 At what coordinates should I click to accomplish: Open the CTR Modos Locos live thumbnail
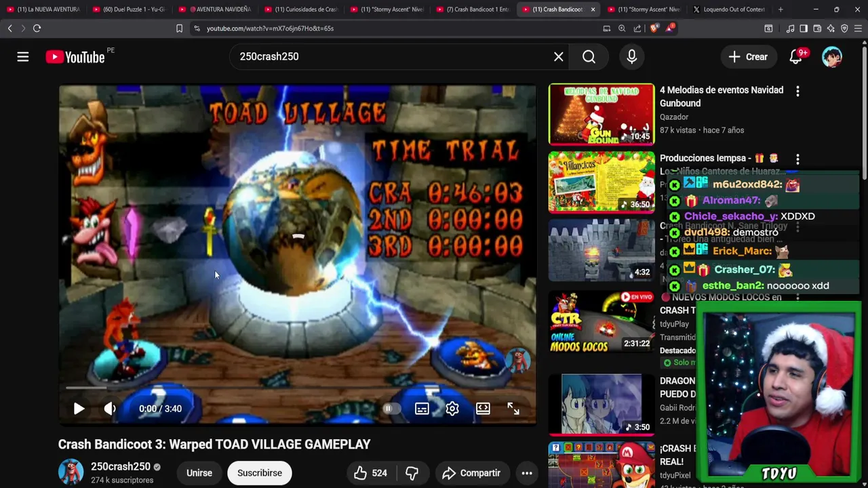pyautogui.click(x=601, y=322)
